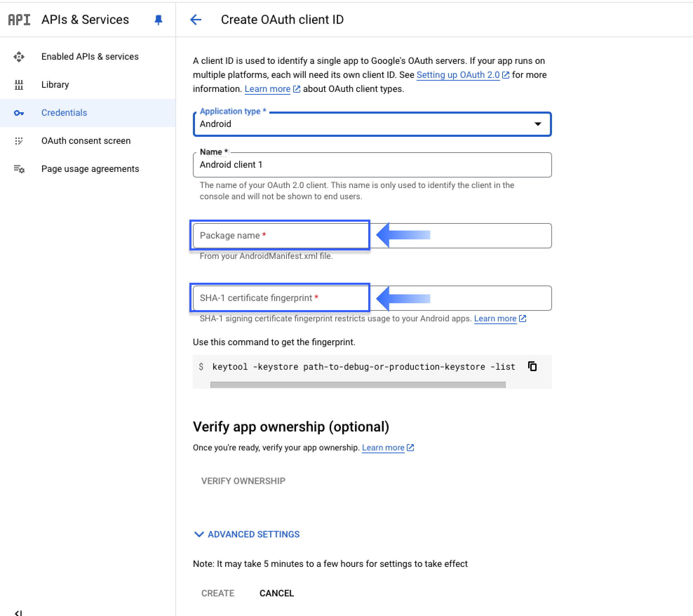693x616 pixels.
Task: Click the API logo in the top-left corner
Action: (19, 20)
